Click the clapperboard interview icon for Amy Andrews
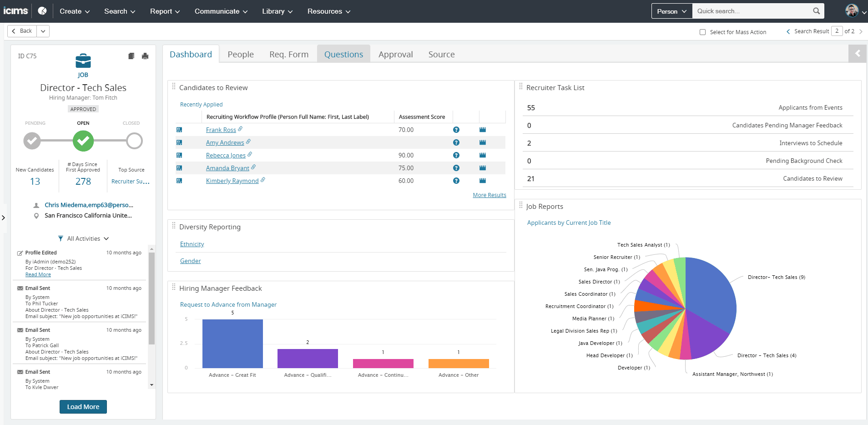 482,142
